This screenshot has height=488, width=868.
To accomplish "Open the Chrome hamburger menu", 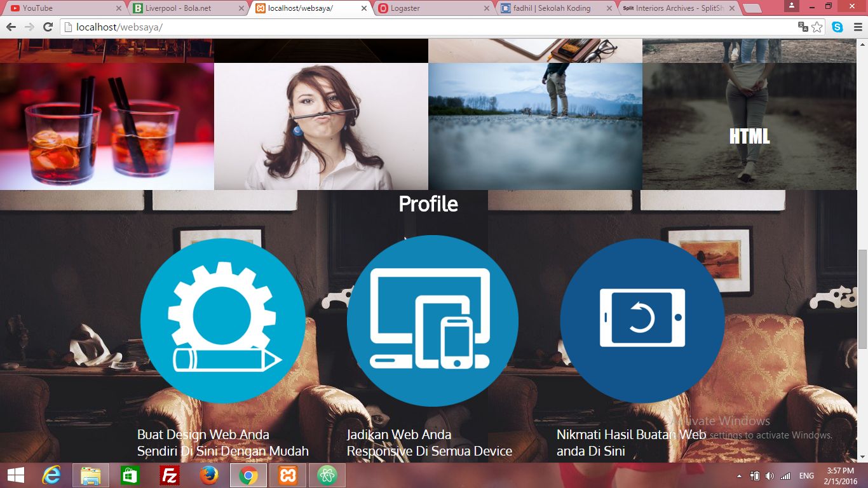I will pyautogui.click(x=857, y=27).
